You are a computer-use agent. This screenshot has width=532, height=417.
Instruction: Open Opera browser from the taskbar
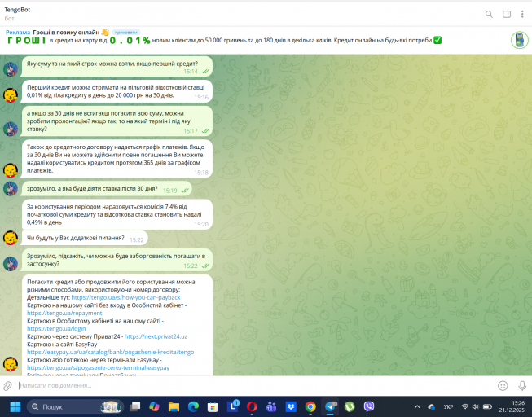252,406
